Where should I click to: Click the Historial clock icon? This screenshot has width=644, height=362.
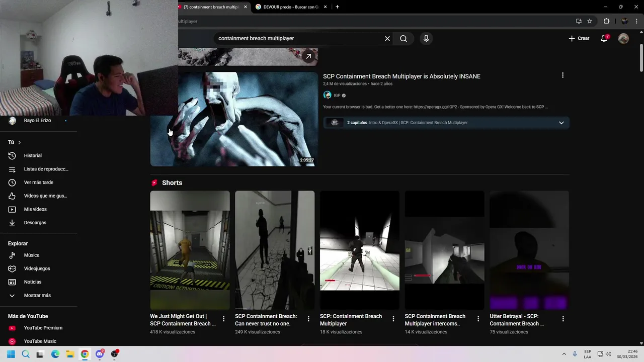(12, 156)
